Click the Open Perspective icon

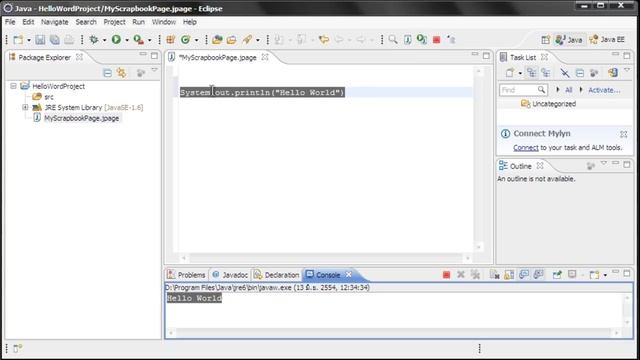click(546, 40)
